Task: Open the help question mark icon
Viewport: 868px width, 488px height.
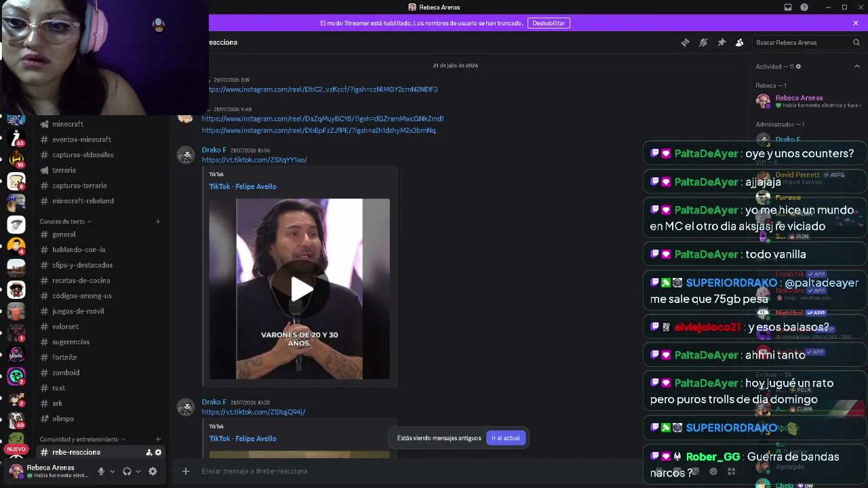Action: 804,7
